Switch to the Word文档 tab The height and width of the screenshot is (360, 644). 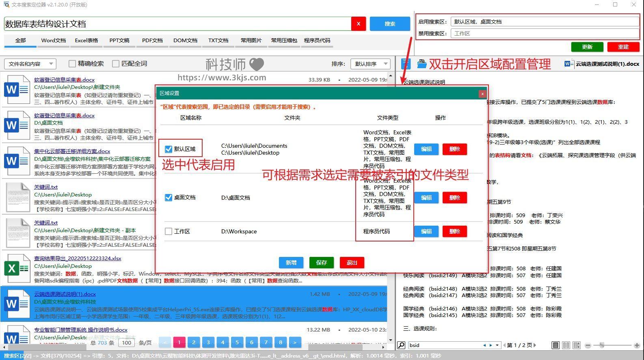54,41
